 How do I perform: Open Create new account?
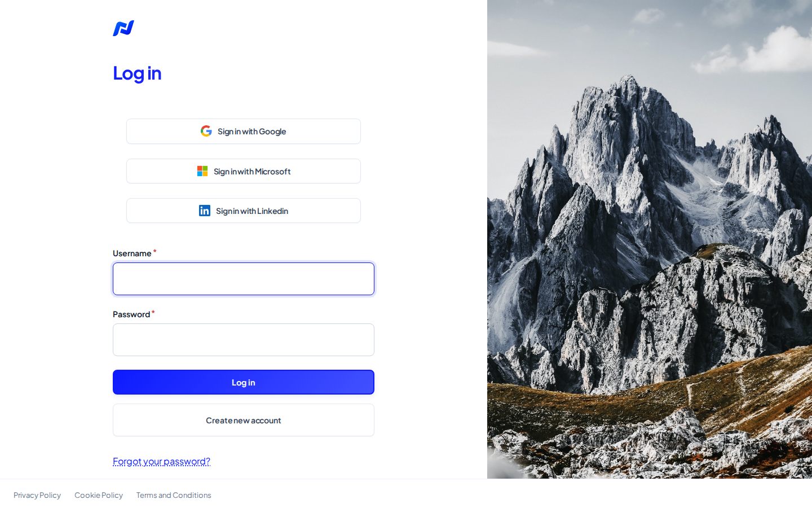click(244, 420)
